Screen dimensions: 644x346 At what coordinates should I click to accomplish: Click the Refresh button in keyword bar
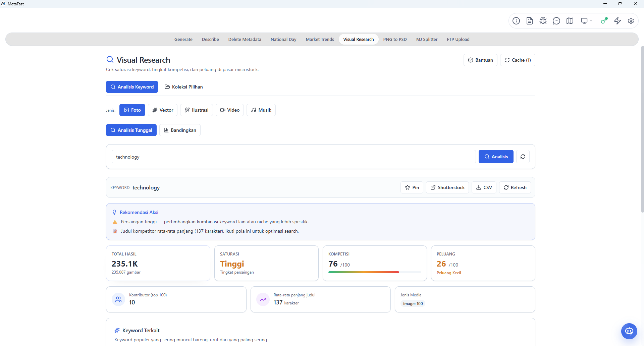515,187
